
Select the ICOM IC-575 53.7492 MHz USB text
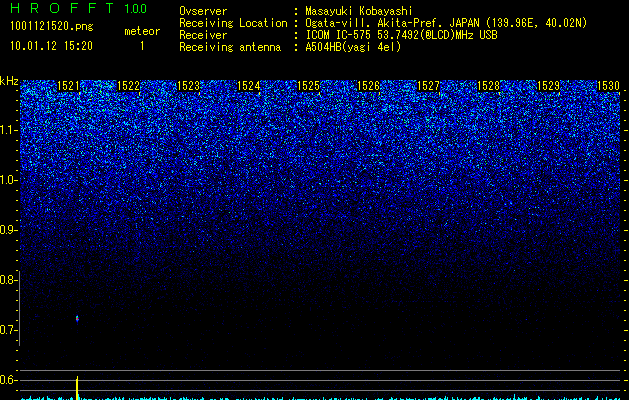point(401,35)
